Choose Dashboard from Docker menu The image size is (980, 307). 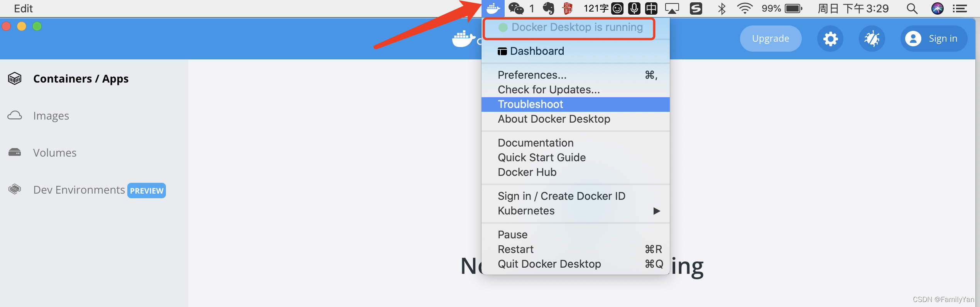[x=576, y=51]
